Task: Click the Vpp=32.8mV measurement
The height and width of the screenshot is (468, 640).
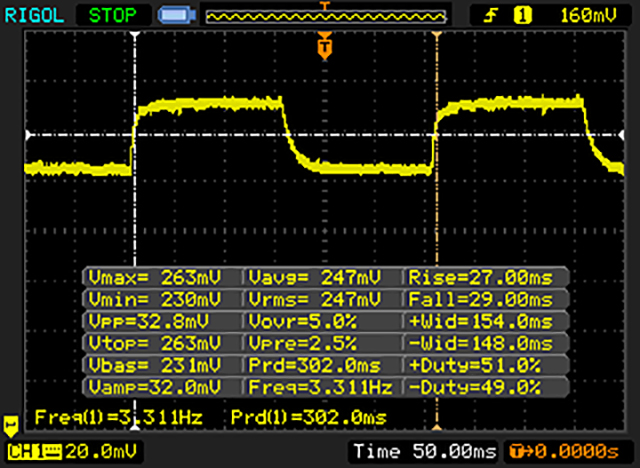Action: (x=149, y=322)
